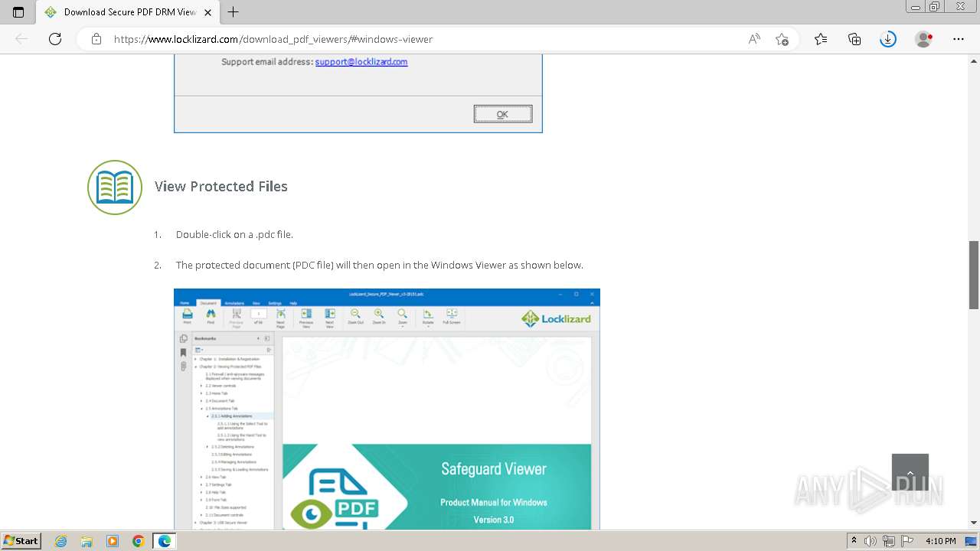The height and width of the screenshot is (551, 980).
Task: Add this page to favorites
Action: tap(782, 39)
